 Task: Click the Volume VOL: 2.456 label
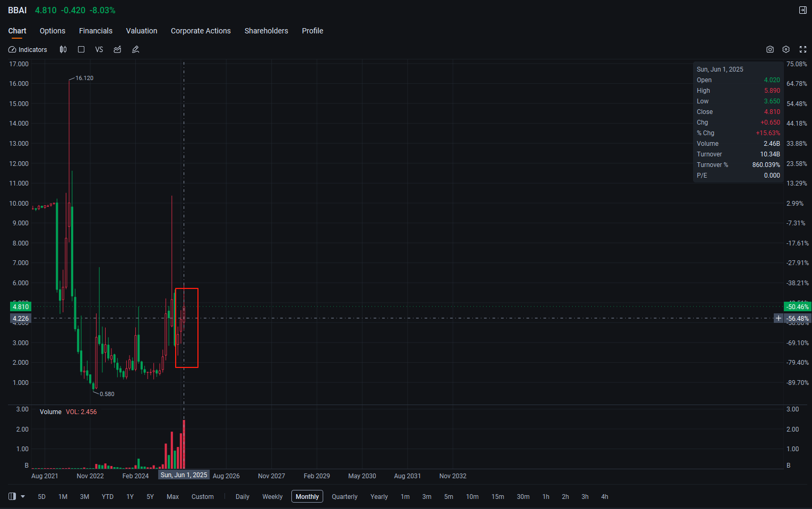68,412
